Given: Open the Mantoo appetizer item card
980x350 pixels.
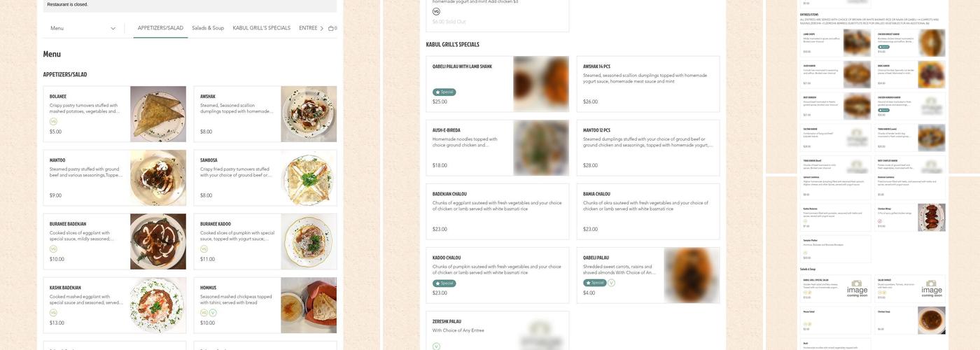Looking at the screenshot, I should click(x=115, y=178).
